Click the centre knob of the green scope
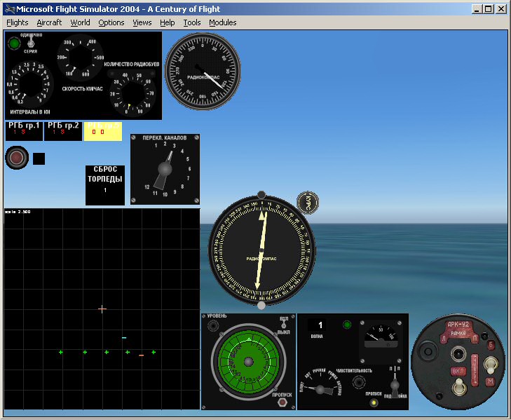The height and width of the screenshot is (420, 511). click(x=249, y=362)
